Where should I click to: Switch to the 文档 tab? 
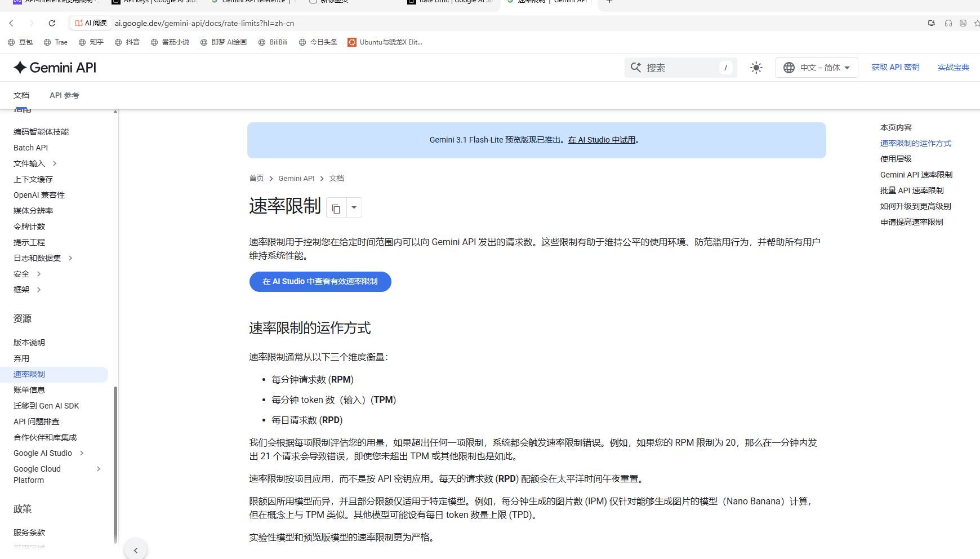(21, 95)
